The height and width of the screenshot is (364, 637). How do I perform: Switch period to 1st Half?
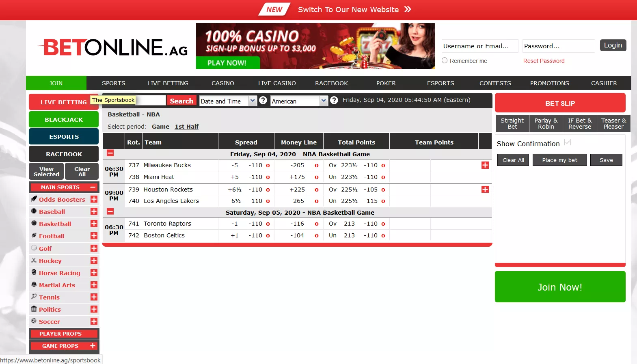click(187, 127)
